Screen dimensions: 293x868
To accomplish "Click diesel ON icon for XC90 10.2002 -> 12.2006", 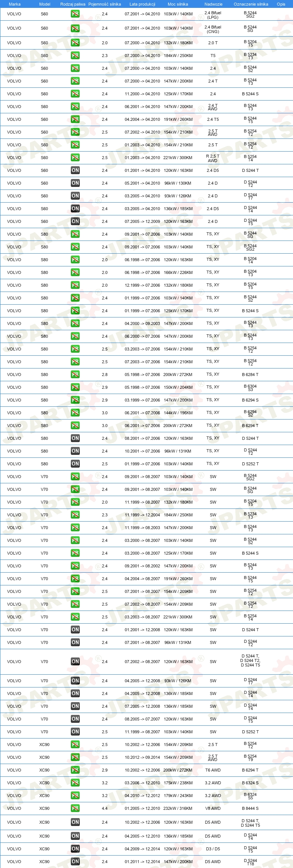I will 75,822.
